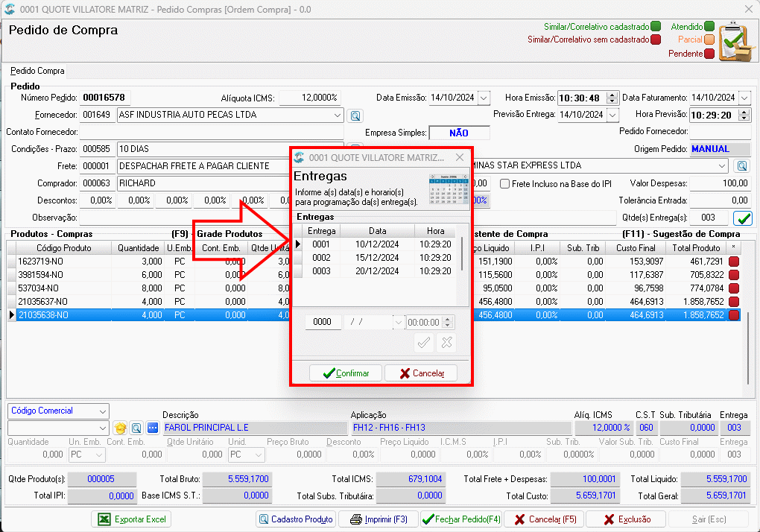The width and height of the screenshot is (760, 532).
Task: Open the date dropdown in Entregas edit row
Action: point(399,322)
